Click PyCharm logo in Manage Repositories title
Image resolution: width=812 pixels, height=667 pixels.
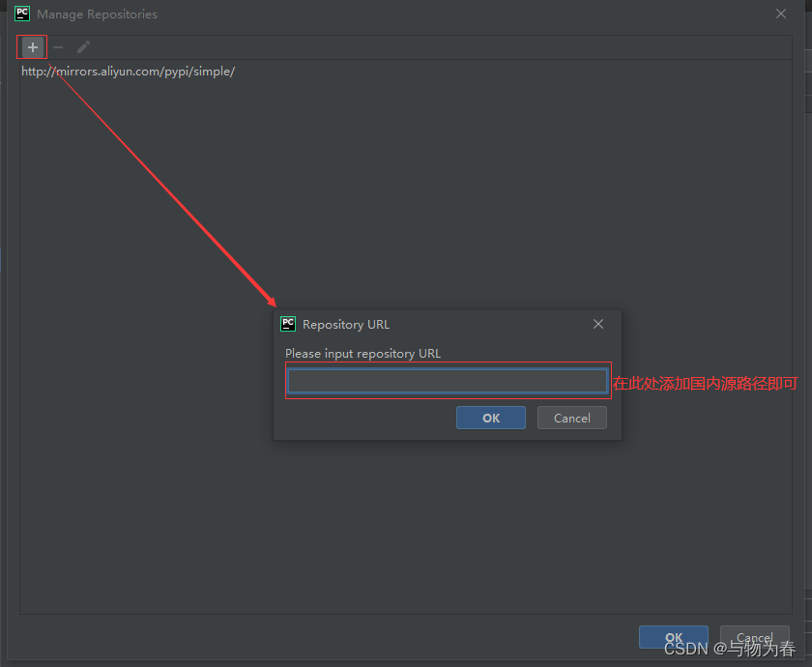tap(22, 14)
